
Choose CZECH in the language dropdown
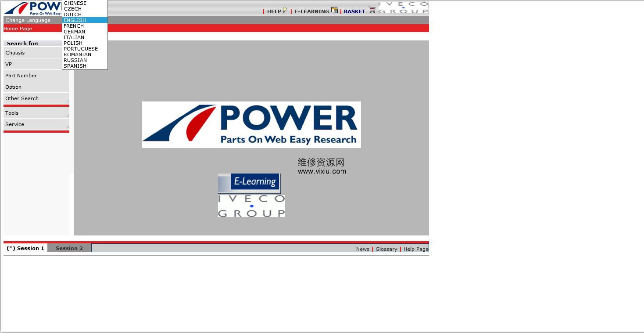point(85,9)
